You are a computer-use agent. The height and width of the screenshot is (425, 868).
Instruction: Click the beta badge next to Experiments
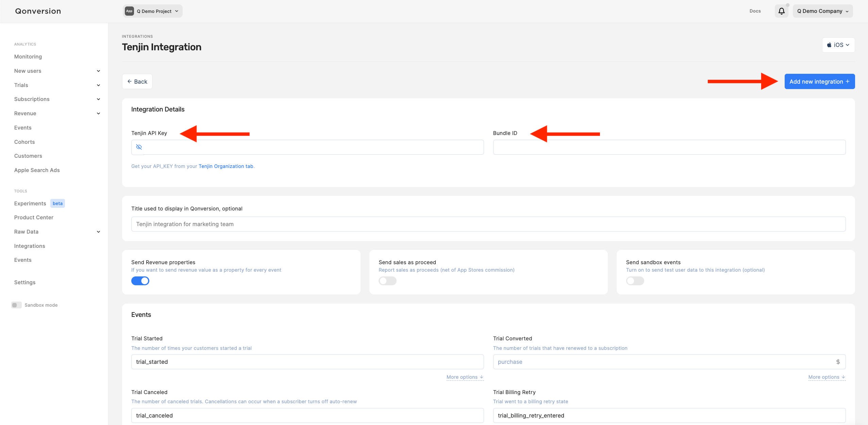pyautogui.click(x=57, y=203)
